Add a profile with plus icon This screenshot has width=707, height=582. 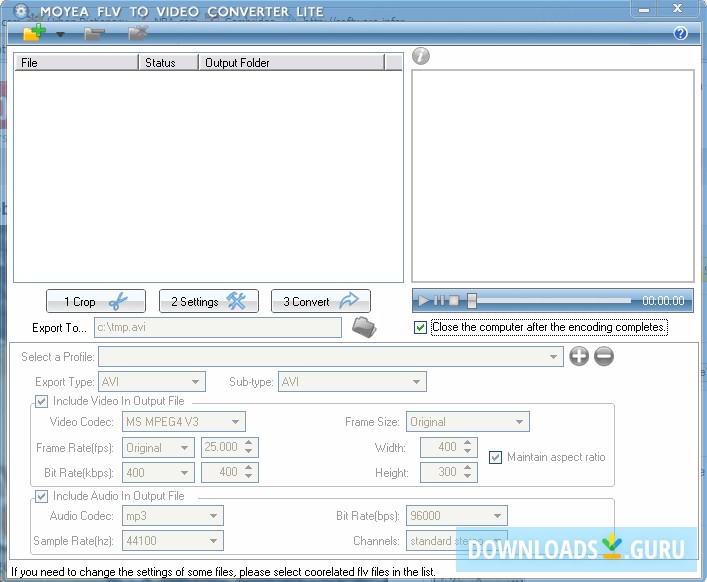tap(579, 356)
